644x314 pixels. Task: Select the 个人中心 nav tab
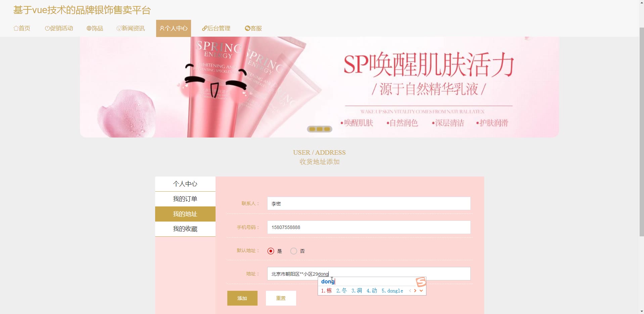174,28
